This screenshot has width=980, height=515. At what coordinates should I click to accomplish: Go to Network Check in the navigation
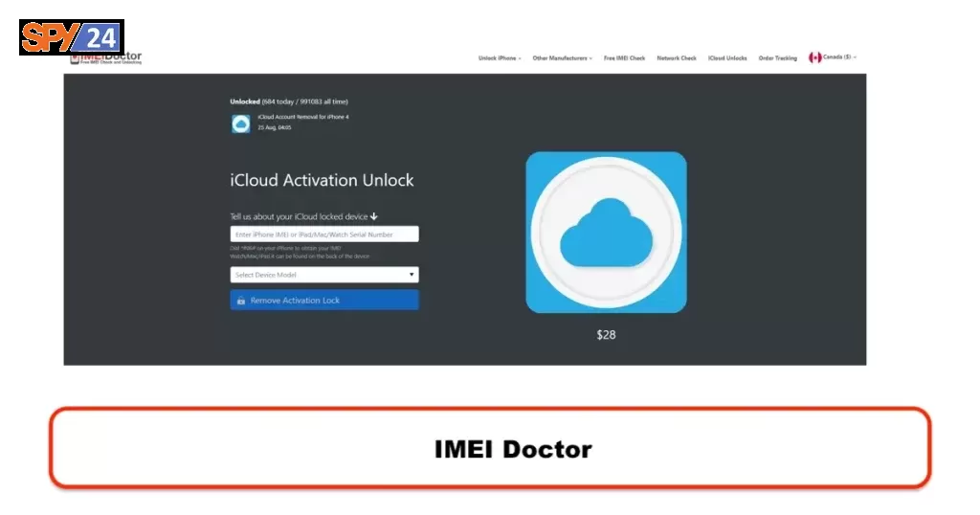677,58
